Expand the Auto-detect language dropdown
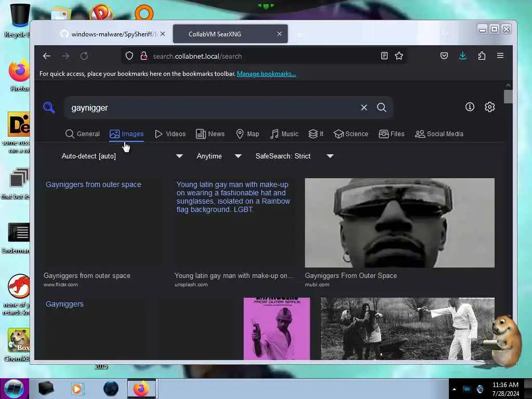This screenshot has width=532, height=399. 122,156
